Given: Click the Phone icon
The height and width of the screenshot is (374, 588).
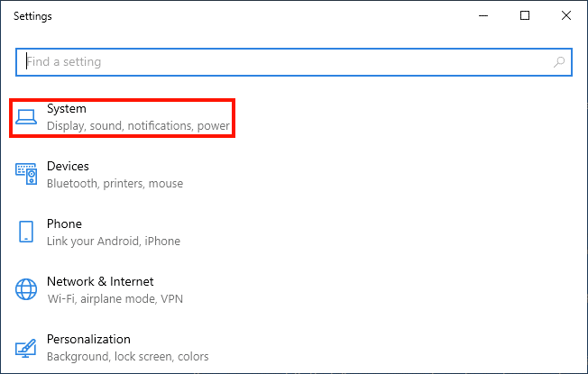Looking at the screenshot, I should (26, 232).
